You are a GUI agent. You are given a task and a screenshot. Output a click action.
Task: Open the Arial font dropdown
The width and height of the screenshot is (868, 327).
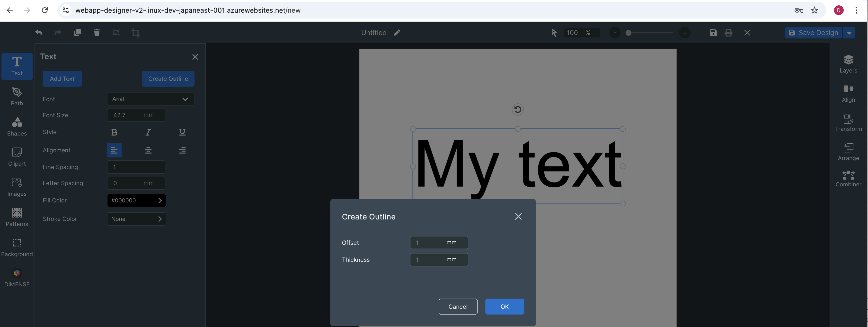150,99
